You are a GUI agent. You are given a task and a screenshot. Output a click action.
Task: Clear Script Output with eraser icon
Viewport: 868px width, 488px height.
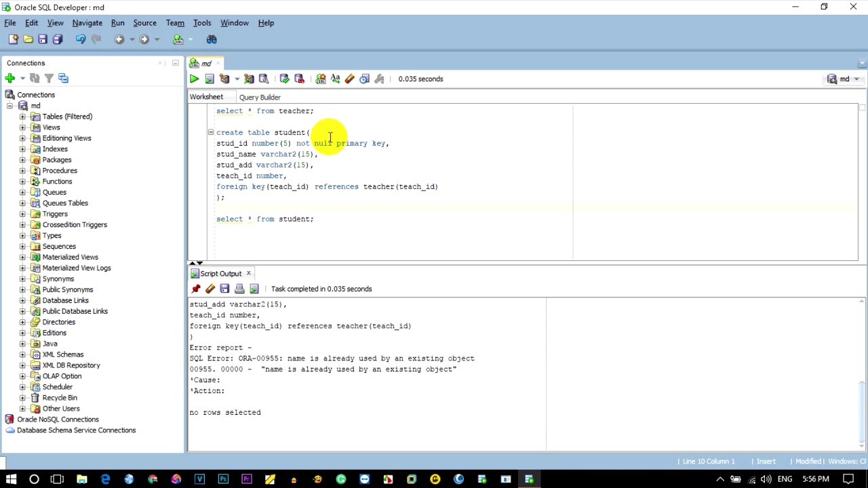(210, 289)
